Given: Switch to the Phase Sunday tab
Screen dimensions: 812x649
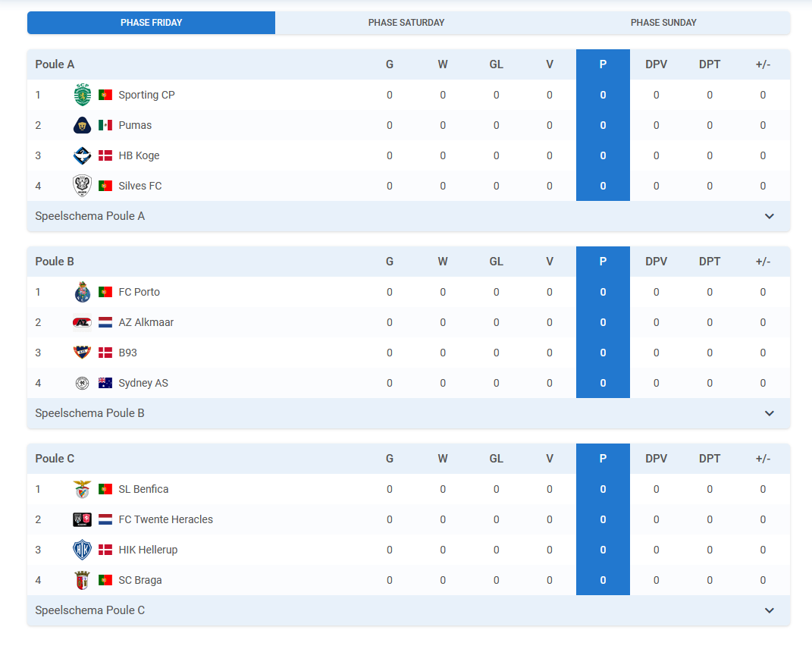Looking at the screenshot, I should click(x=663, y=23).
